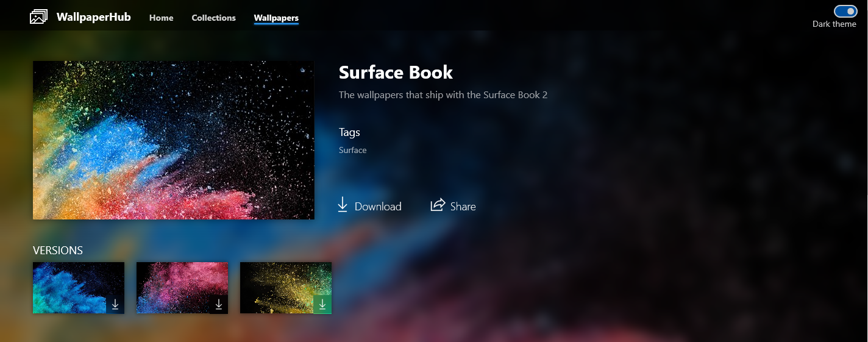Viewport: 868px width, 342px height.
Task: Click the Dark theme label text
Action: click(834, 24)
